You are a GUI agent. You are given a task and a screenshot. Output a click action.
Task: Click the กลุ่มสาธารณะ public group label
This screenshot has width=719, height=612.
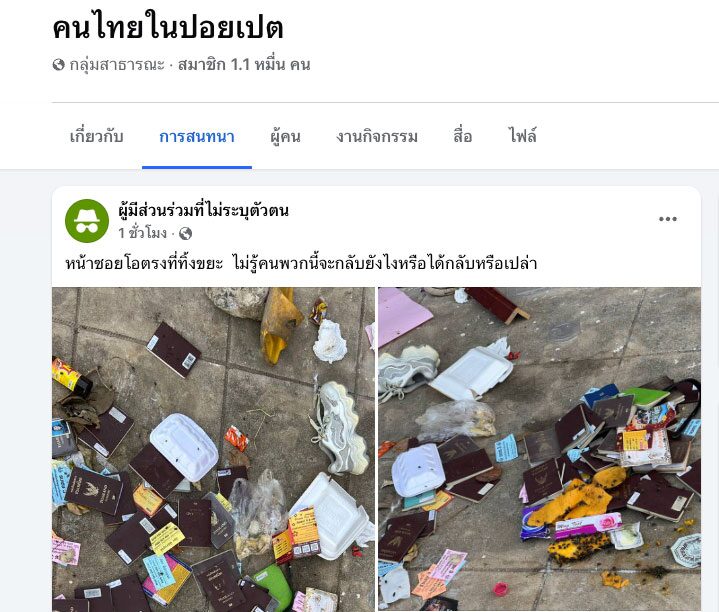[x=117, y=65]
